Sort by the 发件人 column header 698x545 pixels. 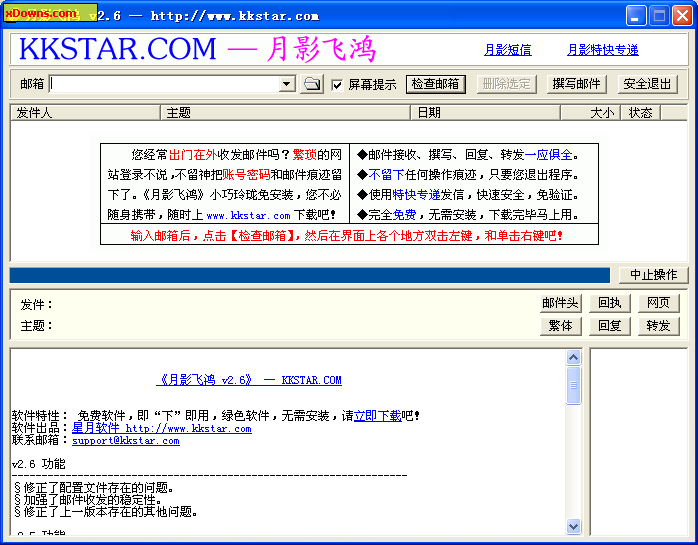point(85,113)
